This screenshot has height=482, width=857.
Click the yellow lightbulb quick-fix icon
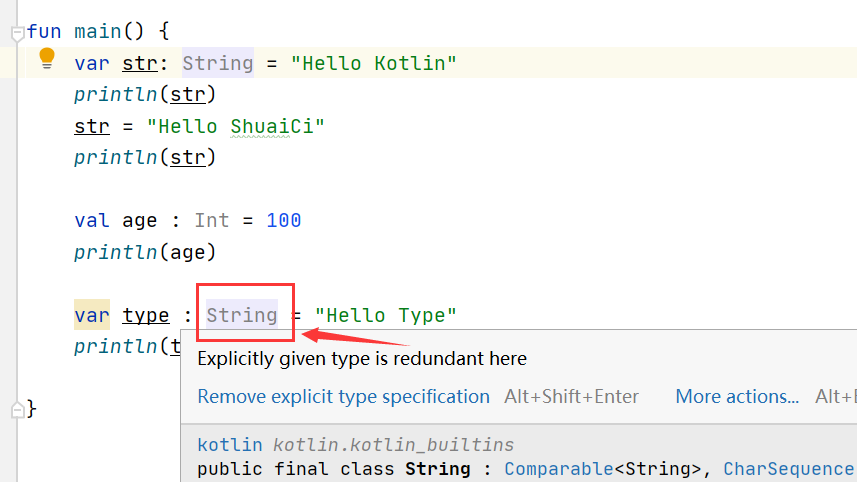pyautogui.click(x=47, y=58)
